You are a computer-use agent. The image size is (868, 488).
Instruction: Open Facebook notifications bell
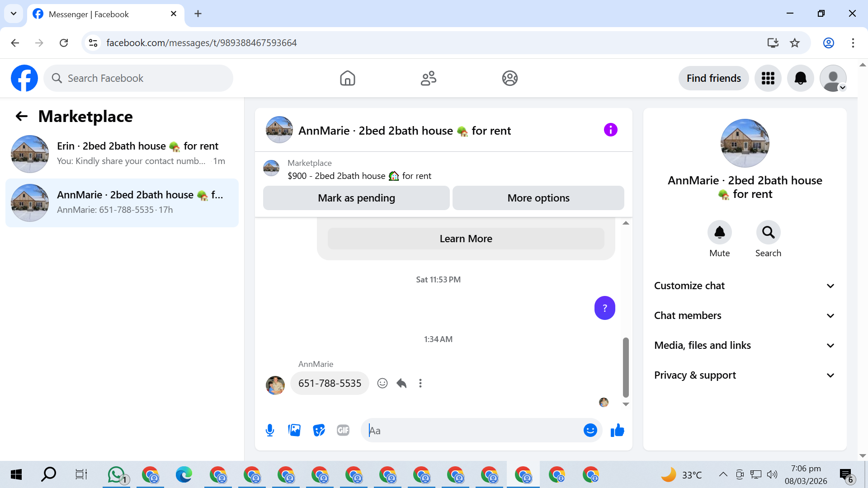(x=800, y=78)
